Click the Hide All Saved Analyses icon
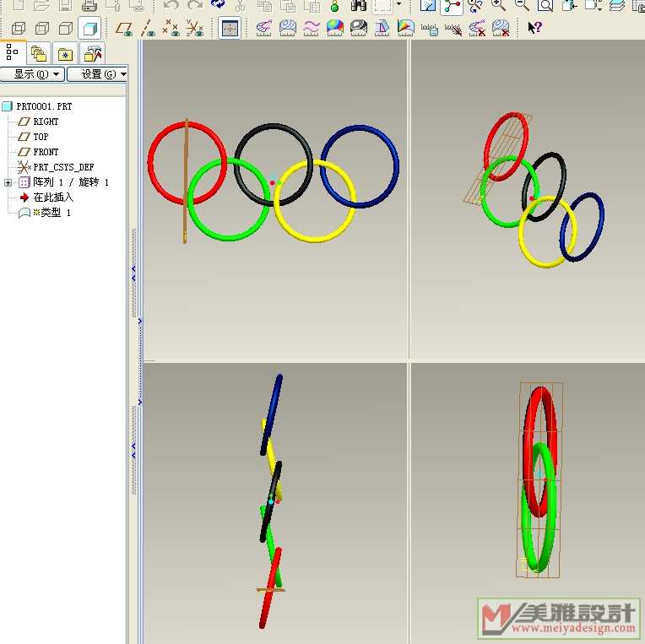The width and height of the screenshot is (645, 644). [453, 29]
